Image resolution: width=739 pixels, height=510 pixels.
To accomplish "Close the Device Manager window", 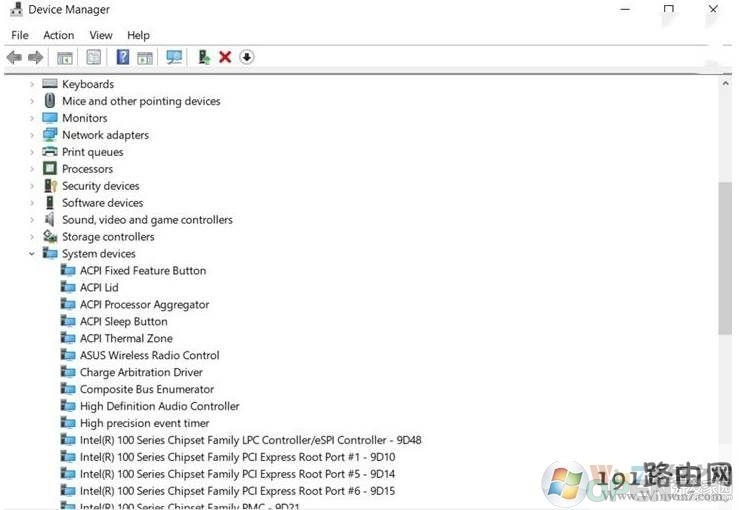I will tap(713, 9).
